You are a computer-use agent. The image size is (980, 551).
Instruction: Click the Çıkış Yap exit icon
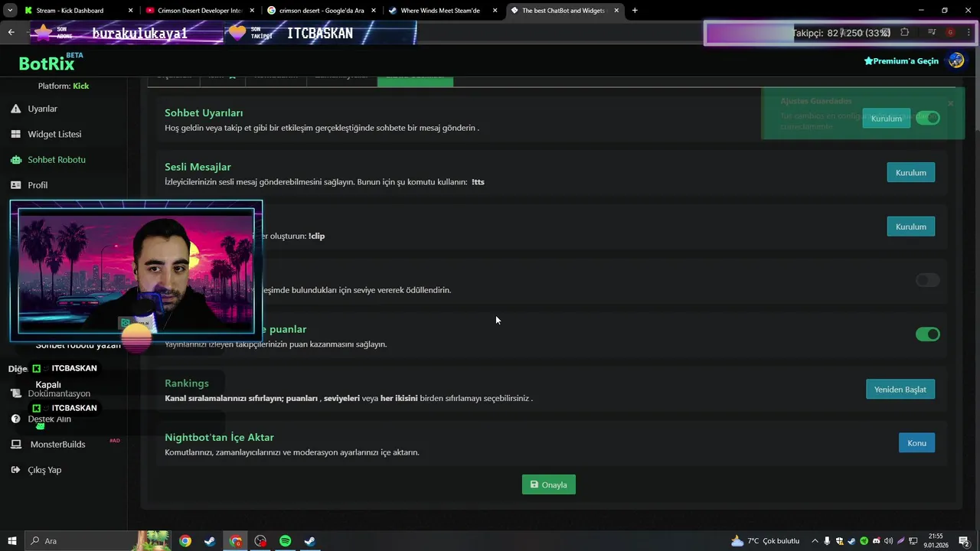coord(15,470)
